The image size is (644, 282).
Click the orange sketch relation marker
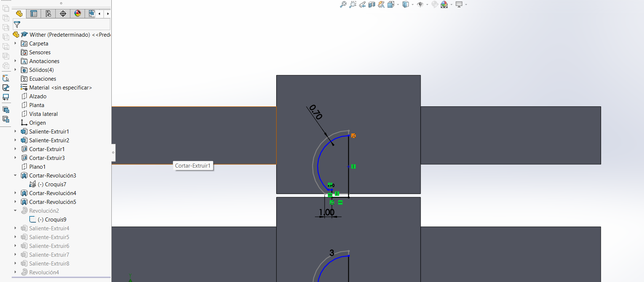pyautogui.click(x=354, y=136)
